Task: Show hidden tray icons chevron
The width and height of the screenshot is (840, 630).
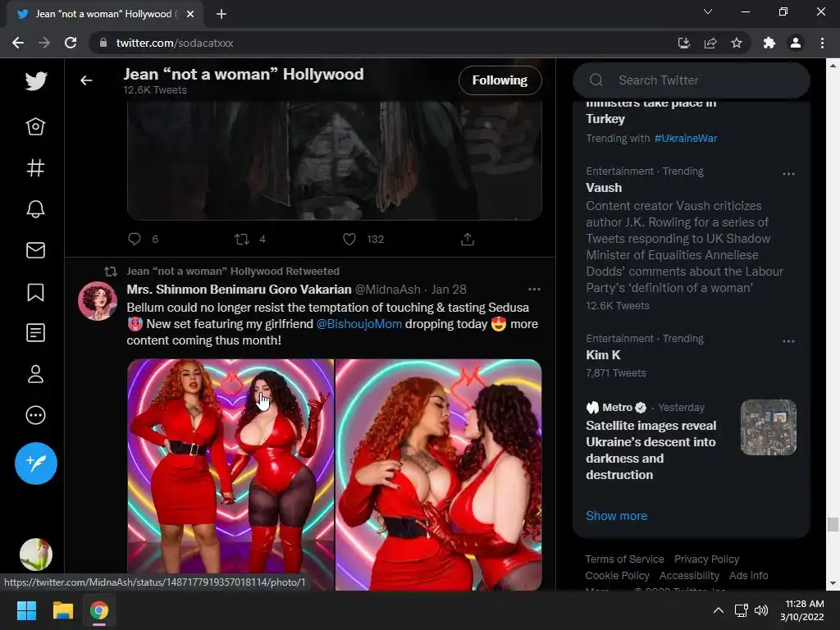Action: click(719, 610)
